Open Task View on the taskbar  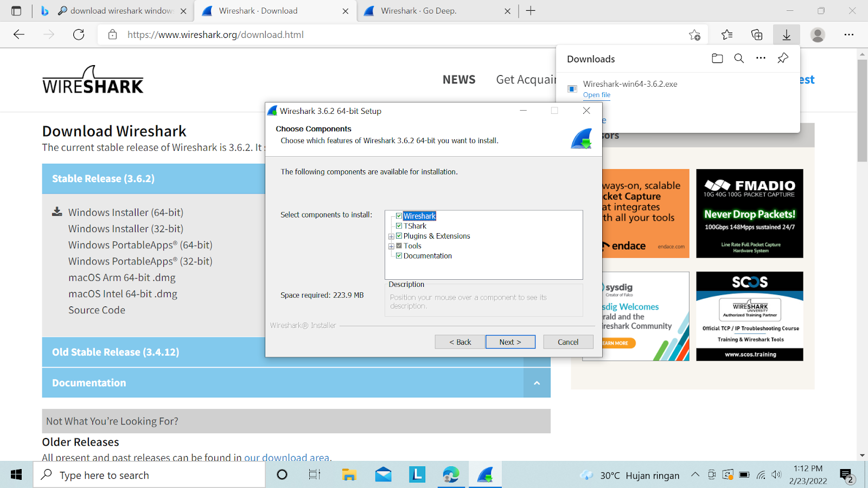click(315, 475)
